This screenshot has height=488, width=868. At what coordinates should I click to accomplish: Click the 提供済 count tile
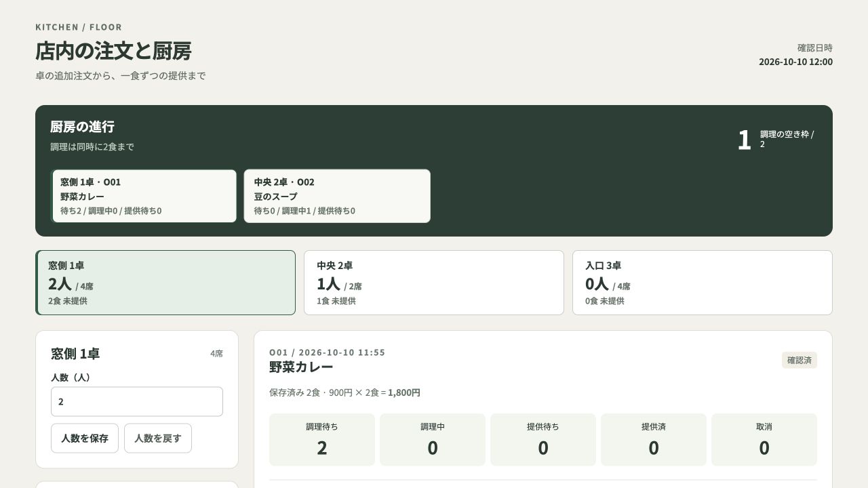tap(654, 440)
